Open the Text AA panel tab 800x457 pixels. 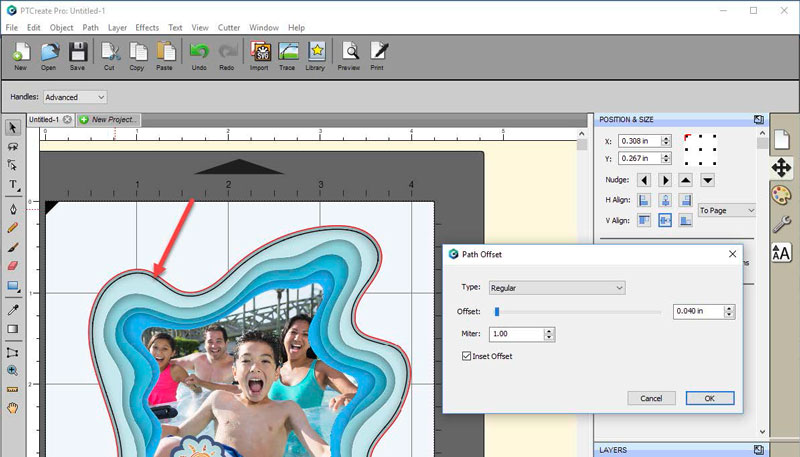[782, 252]
